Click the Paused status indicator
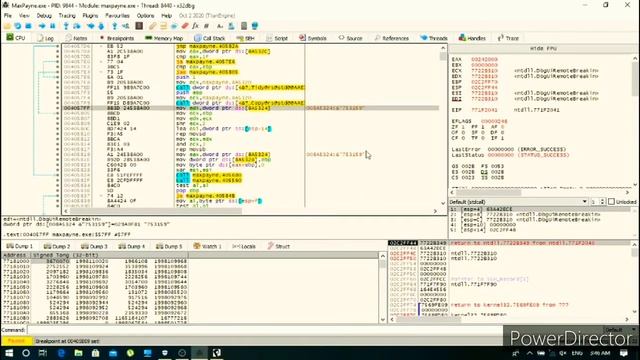 point(16,341)
